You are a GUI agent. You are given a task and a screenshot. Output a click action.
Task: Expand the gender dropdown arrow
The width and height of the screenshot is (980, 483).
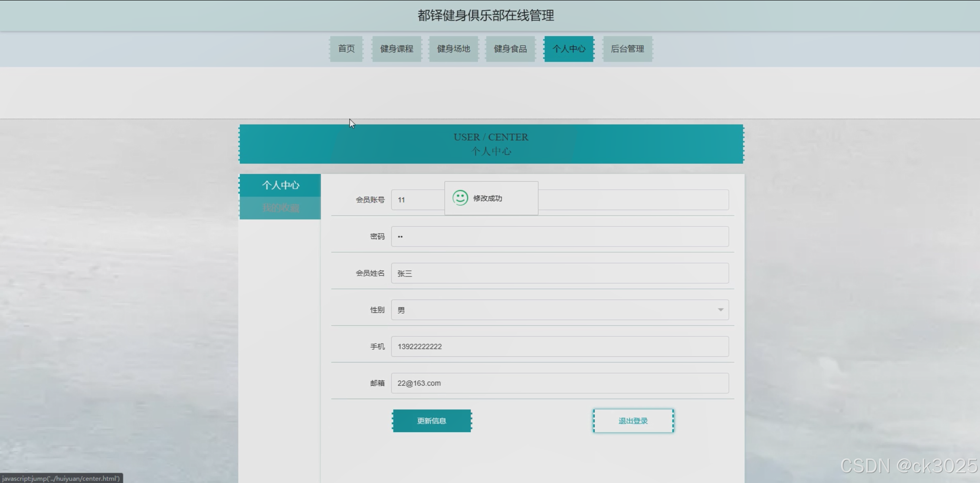[x=720, y=310]
